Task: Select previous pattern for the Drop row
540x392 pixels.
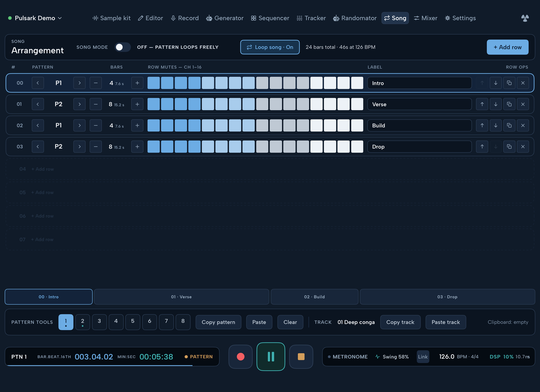Action: [38, 147]
